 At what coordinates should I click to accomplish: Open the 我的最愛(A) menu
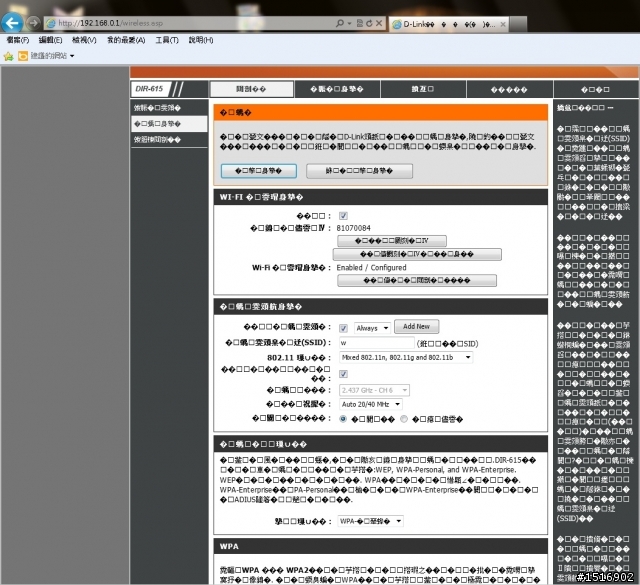tap(126, 40)
